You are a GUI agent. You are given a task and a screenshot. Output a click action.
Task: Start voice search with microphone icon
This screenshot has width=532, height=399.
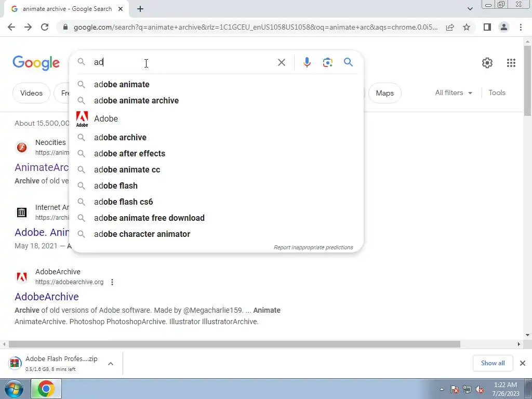pos(307,62)
